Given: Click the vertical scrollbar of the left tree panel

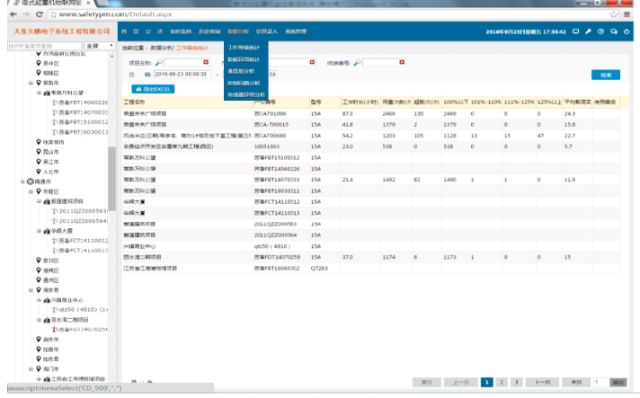Looking at the screenshot, I should (111, 178).
